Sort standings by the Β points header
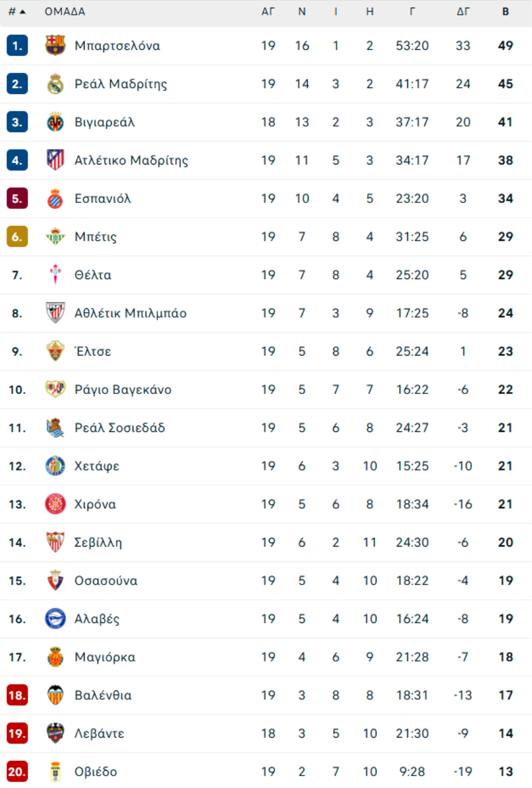The height and width of the screenshot is (788, 532). (x=505, y=12)
